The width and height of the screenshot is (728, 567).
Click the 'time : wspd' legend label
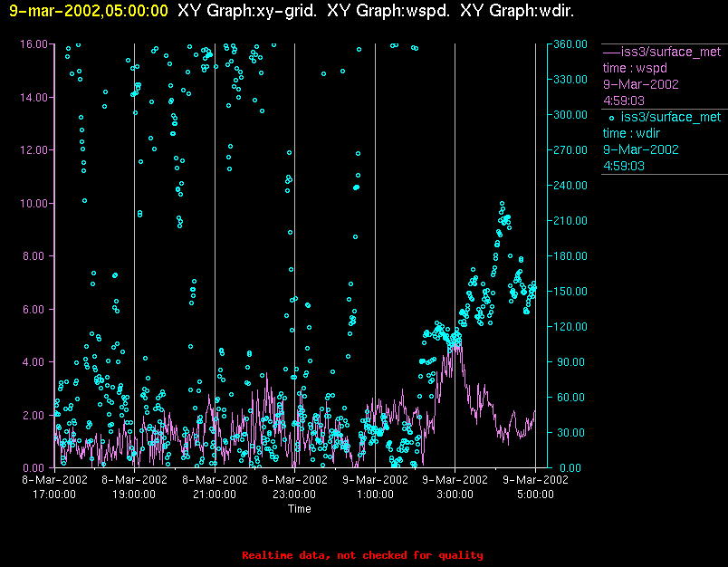pyautogui.click(x=635, y=68)
